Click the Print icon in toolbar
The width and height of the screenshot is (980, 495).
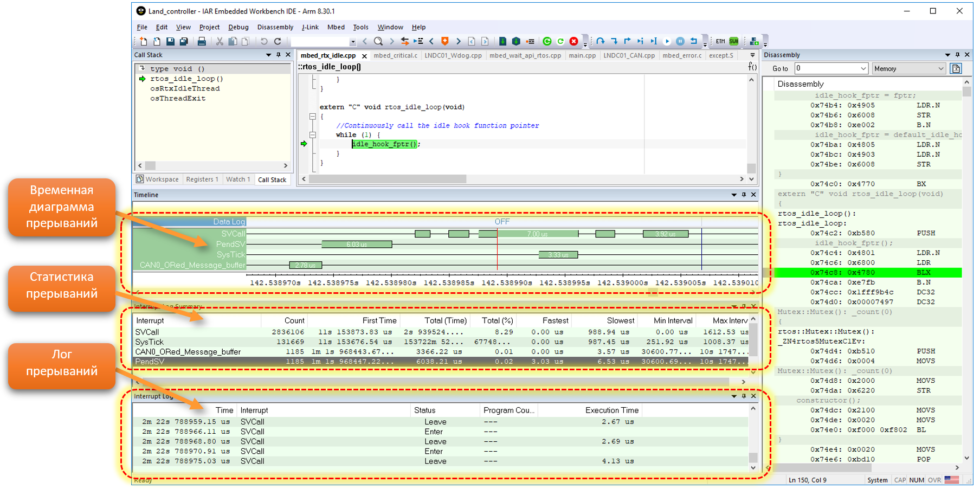tap(202, 41)
